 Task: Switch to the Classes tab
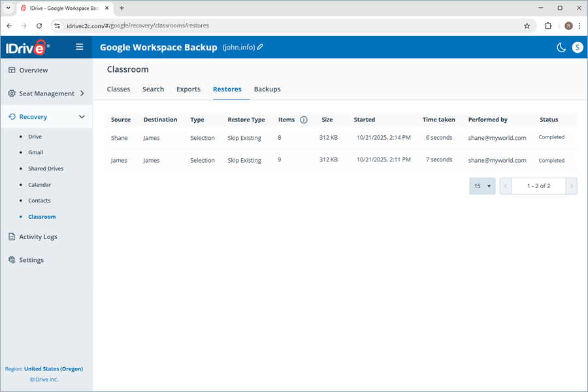tap(118, 90)
